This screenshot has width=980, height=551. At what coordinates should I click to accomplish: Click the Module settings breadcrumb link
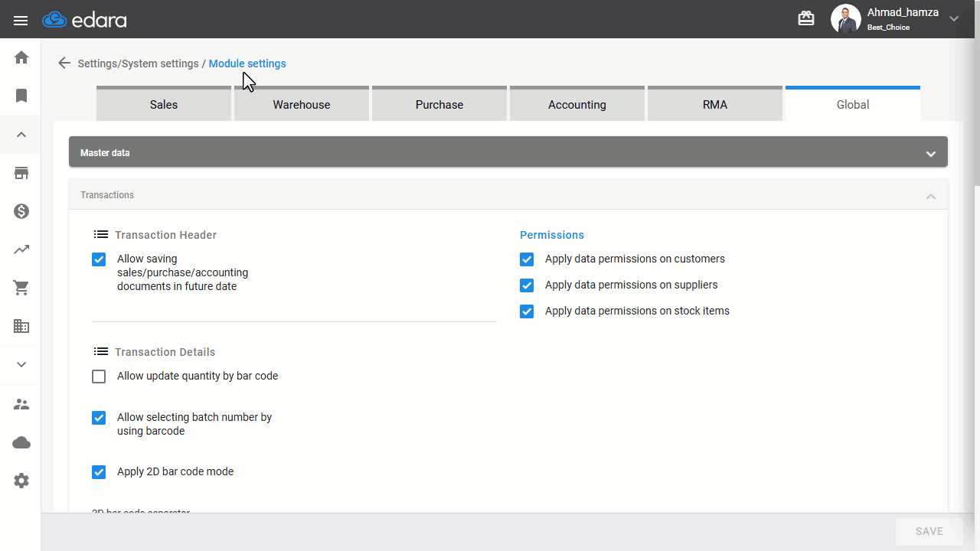click(247, 64)
